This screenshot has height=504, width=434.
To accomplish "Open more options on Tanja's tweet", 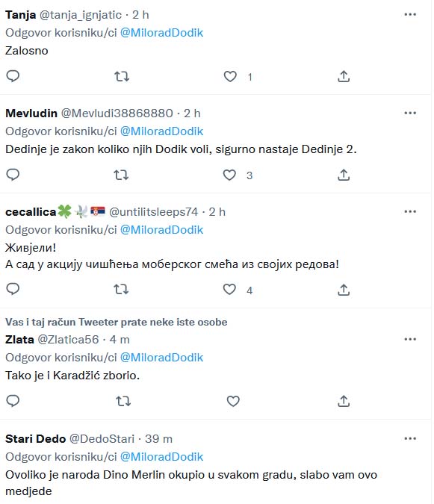I will (410, 14).
